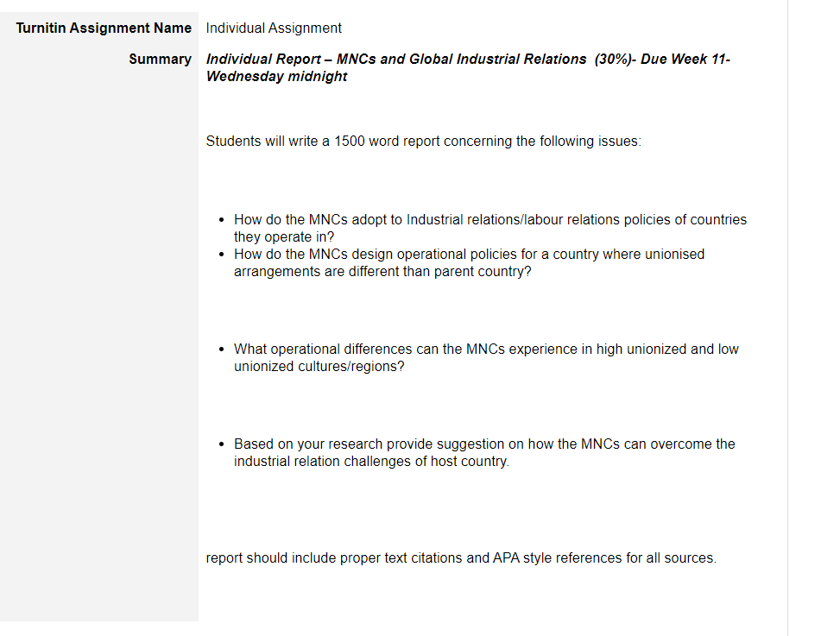Click the bullet dot before "How do the MNCs design"
Screen dimensions: 840x636
tap(221, 255)
